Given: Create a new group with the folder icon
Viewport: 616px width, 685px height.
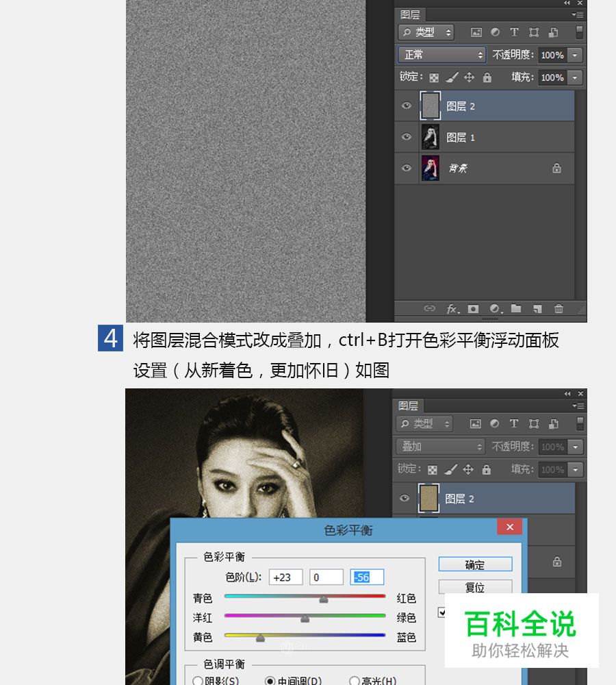Looking at the screenshot, I should (516, 308).
